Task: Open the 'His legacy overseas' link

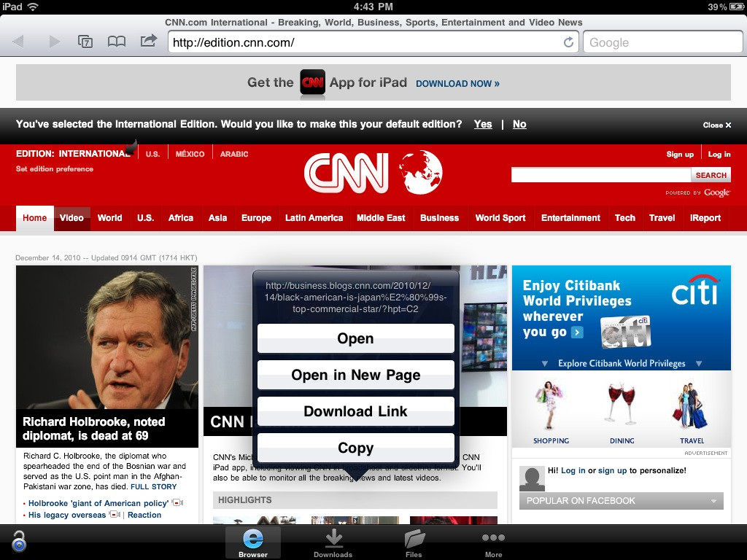Action: tap(67, 515)
